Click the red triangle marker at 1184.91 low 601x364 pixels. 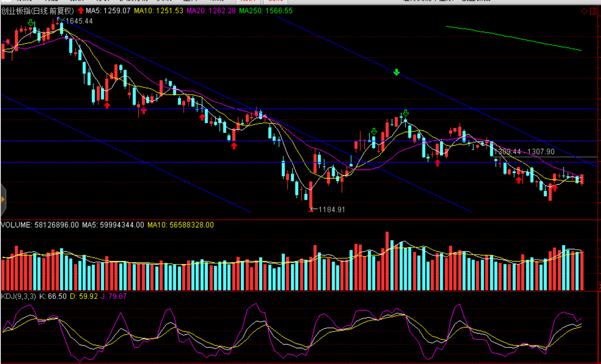pyautogui.click(x=311, y=210)
